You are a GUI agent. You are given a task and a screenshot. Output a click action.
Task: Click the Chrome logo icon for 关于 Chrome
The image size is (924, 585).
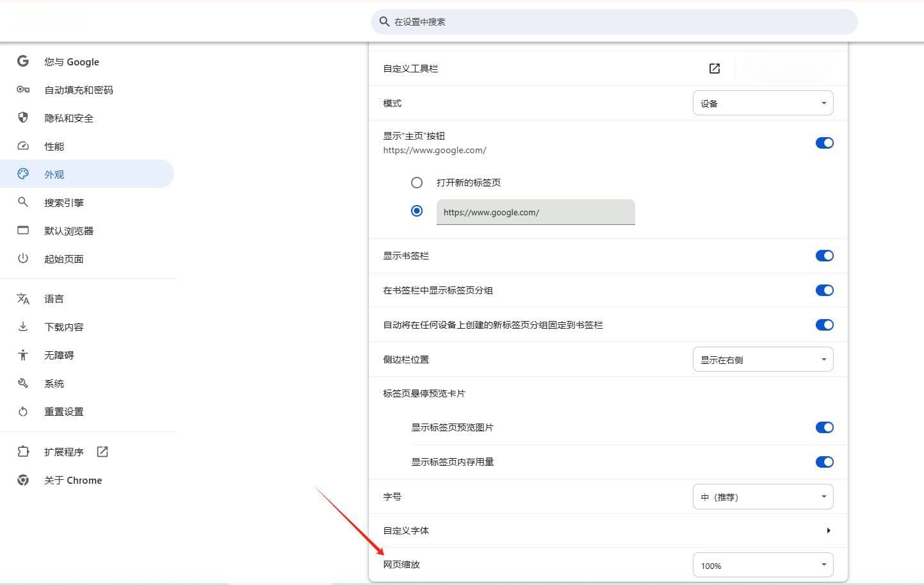coord(23,480)
